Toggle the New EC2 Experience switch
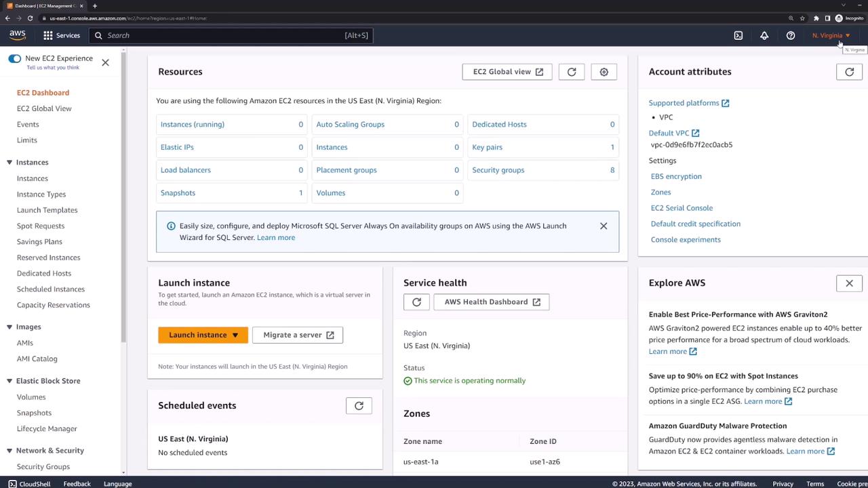The width and height of the screenshot is (868, 488). click(x=14, y=59)
